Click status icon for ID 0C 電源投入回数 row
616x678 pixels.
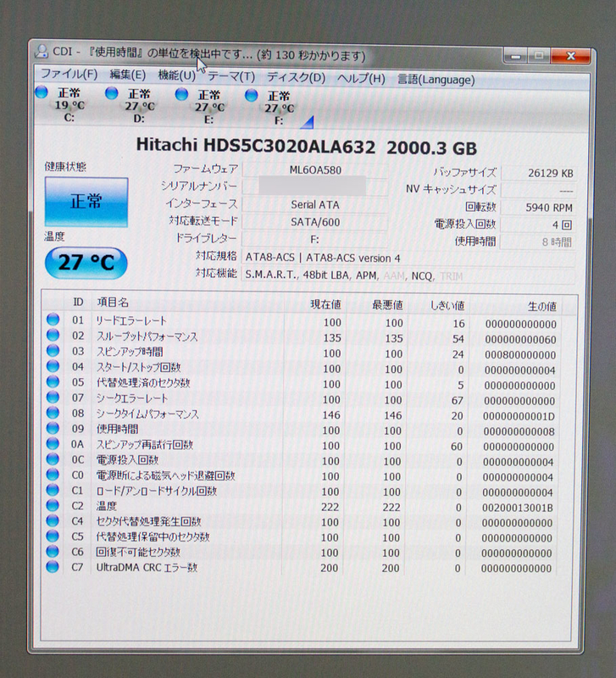[x=53, y=458]
